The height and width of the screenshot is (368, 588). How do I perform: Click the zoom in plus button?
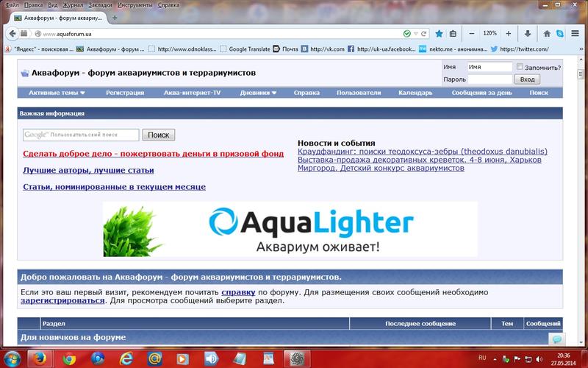pyautogui.click(x=508, y=33)
